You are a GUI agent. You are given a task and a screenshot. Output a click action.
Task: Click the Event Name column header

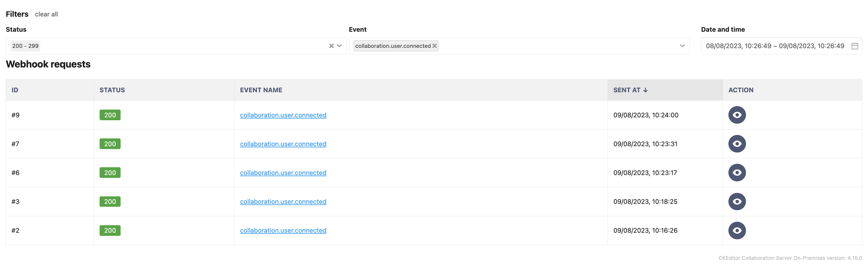pos(261,90)
